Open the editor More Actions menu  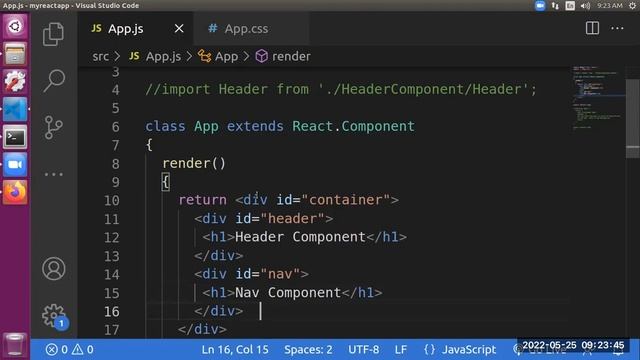(x=617, y=28)
